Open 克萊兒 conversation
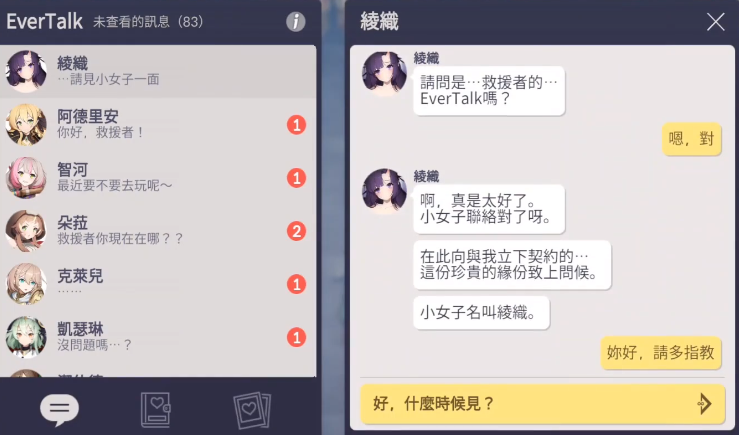The height and width of the screenshot is (435, 739). 158,284
